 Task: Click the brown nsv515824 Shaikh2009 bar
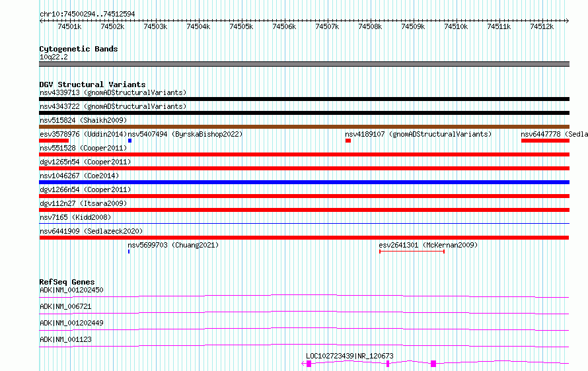304,127
